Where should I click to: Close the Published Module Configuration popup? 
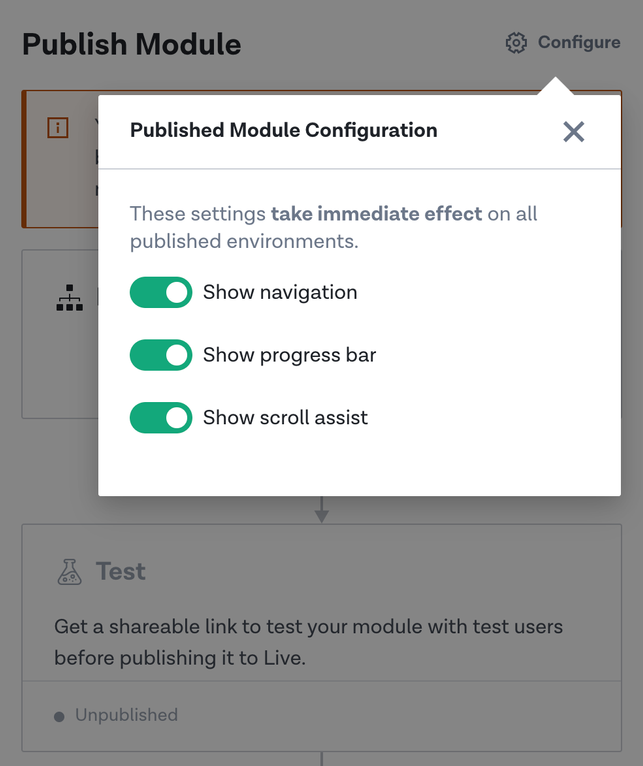tap(574, 131)
